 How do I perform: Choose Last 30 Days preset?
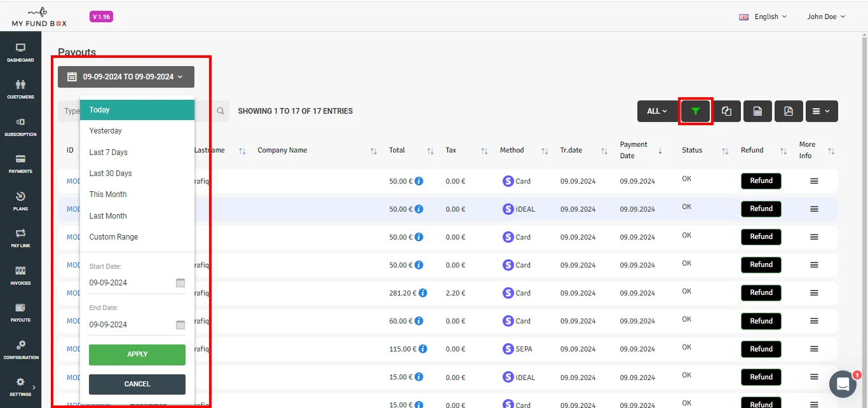coord(137,173)
